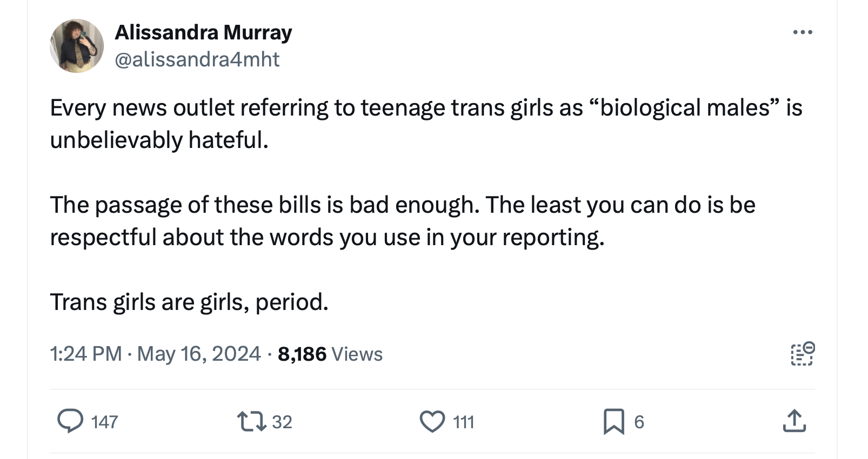This screenshot has height=459, width=868.
Task: Open the three-dot more options menu
Action: coord(803,32)
